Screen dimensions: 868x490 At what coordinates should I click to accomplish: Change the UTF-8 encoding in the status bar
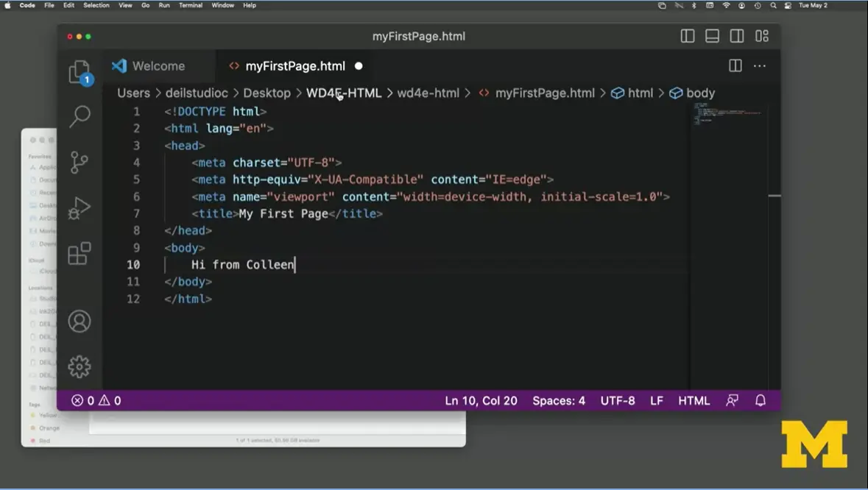[617, 400]
